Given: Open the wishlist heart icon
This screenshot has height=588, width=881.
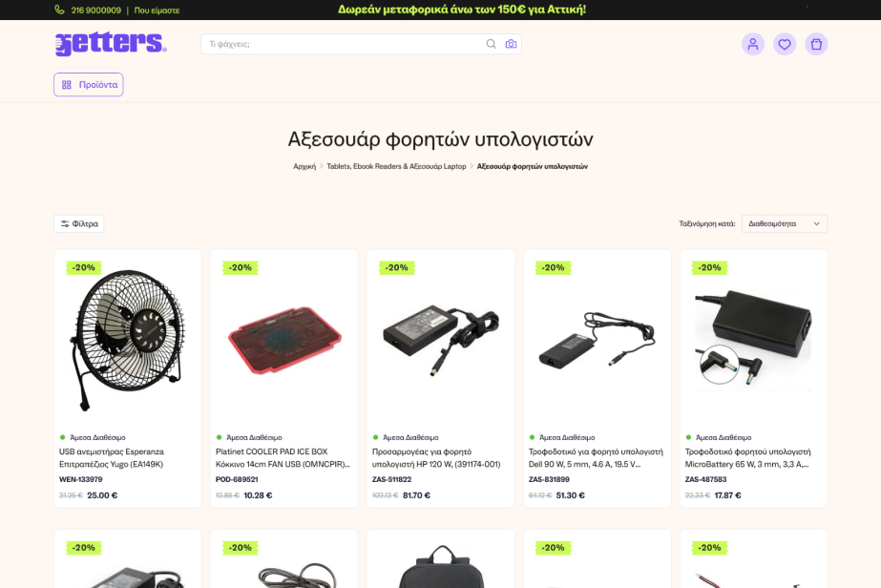Looking at the screenshot, I should click(785, 44).
